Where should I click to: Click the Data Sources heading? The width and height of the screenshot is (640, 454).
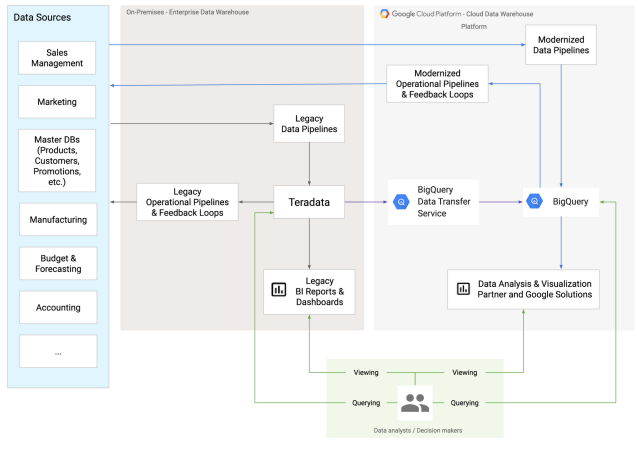point(42,17)
